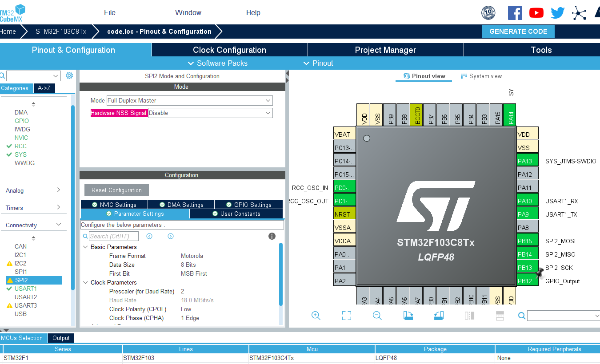The image size is (600, 364).
Task: Open the categories settings gear icon
Action: coord(69,75)
